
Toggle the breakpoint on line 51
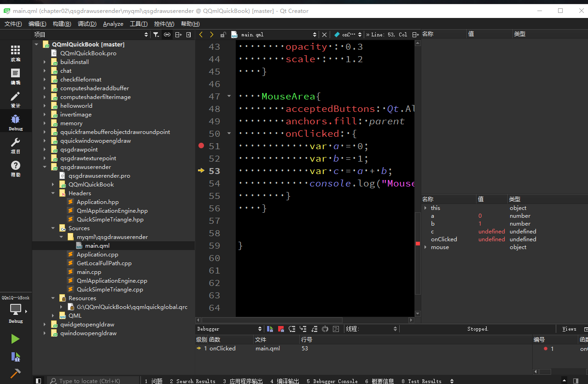click(x=201, y=146)
